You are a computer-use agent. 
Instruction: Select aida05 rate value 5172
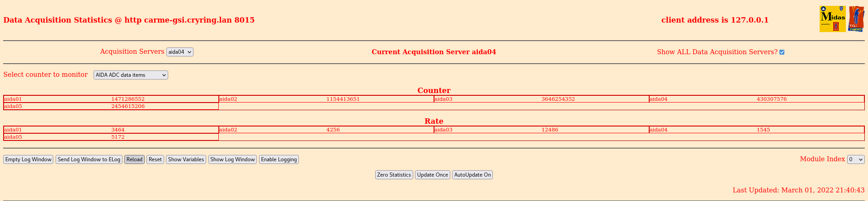pos(118,137)
